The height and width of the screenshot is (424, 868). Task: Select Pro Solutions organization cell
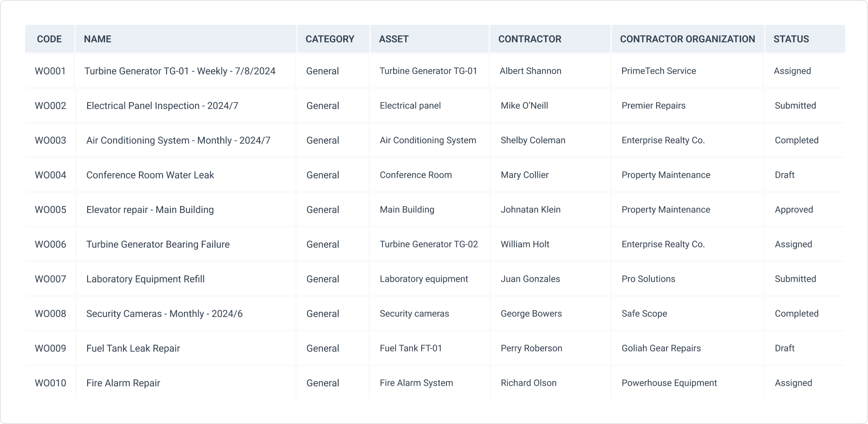click(x=648, y=279)
